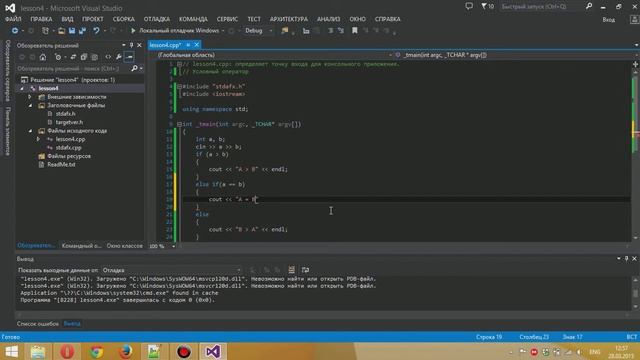Toggle auto-hide pin on Output panel
The height and width of the screenshot is (360, 640).
pyautogui.click(x=627, y=259)
